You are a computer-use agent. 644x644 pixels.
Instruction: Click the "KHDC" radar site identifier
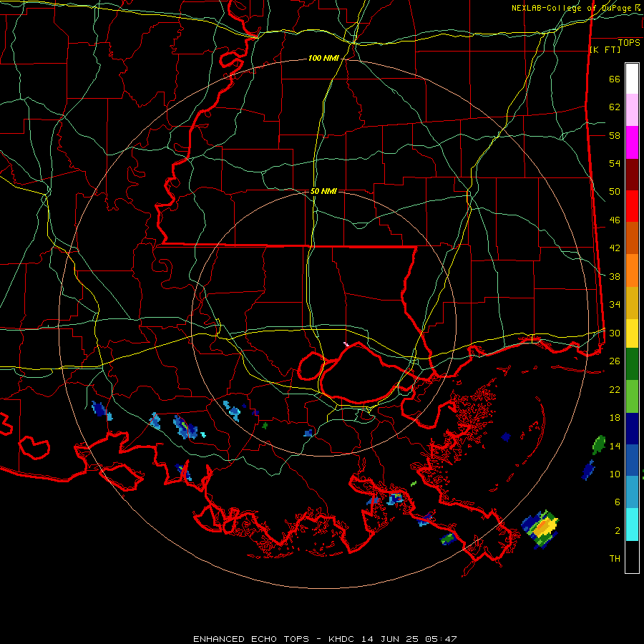pyautogui.click(x=343, y=639)
